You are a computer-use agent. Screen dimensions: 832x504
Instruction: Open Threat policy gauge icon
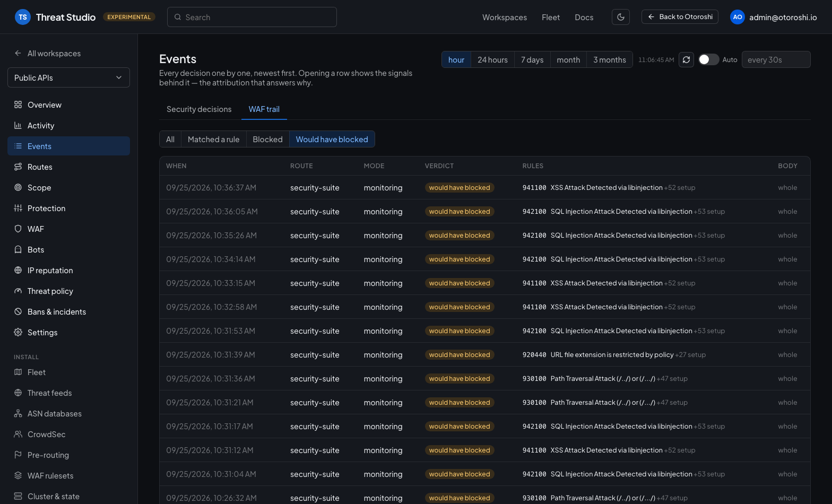click(18, 291)
